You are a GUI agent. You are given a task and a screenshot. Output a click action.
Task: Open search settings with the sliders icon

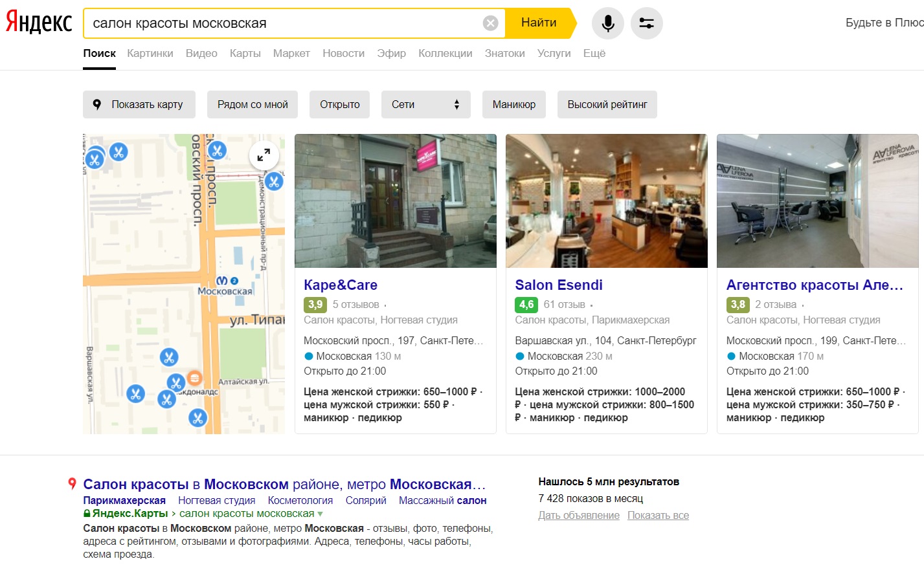click(x=646, y=23)
